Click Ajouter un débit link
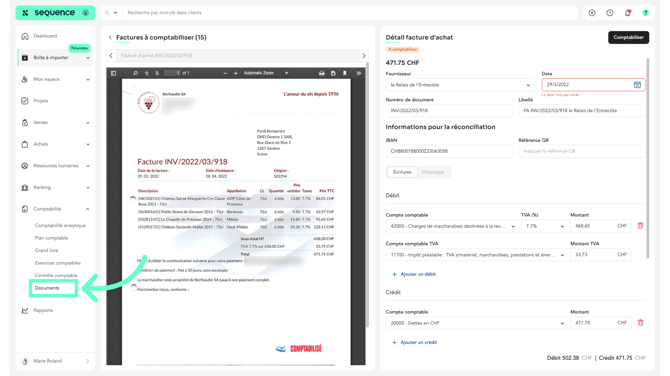The width and height of the screenshot is (670, 376). tap(414, 274)
